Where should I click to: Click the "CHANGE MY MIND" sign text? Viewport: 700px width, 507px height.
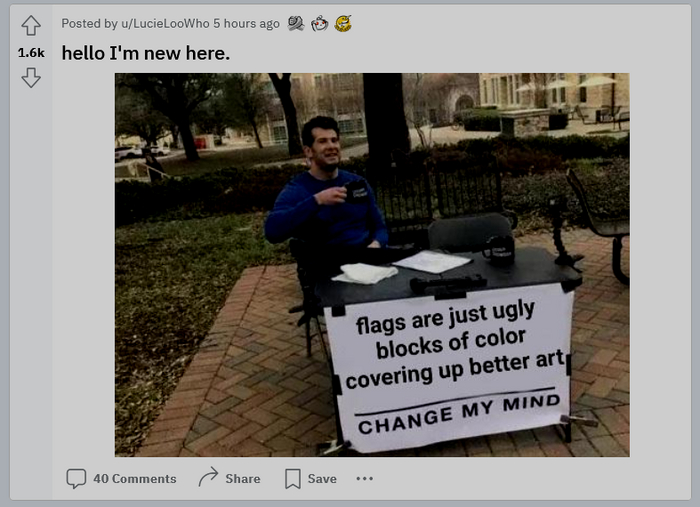click(x=459, y=414)
